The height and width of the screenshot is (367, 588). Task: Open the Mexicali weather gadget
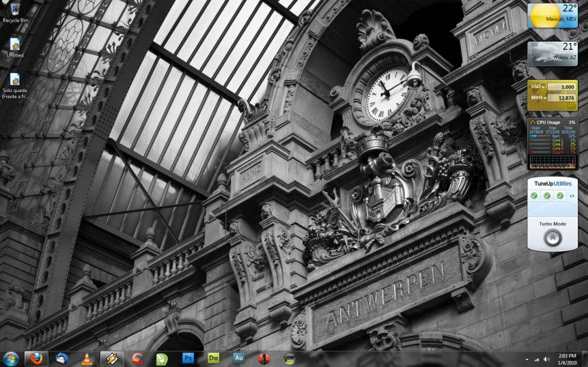552,16
